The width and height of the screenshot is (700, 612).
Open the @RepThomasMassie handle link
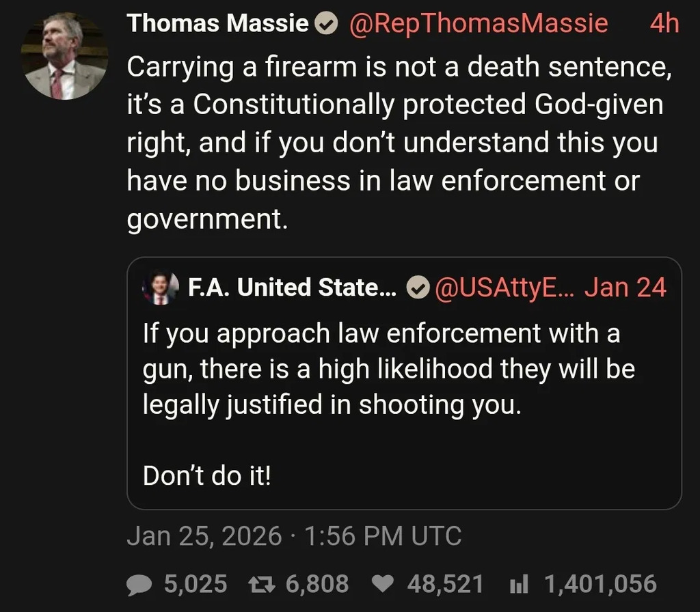click(479, 24)
